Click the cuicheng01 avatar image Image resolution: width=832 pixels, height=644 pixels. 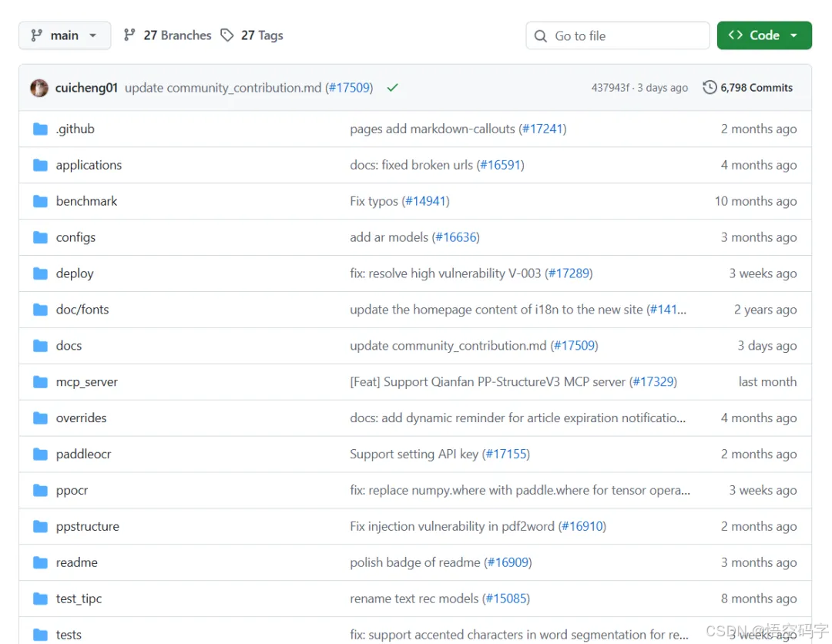pyautogui.click(x=39, y=88)
